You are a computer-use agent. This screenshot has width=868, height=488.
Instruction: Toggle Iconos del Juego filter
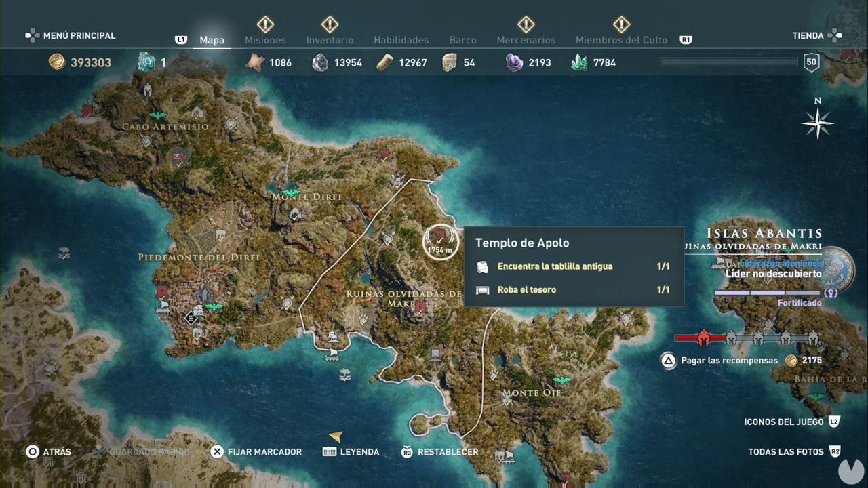pos(792,422)
